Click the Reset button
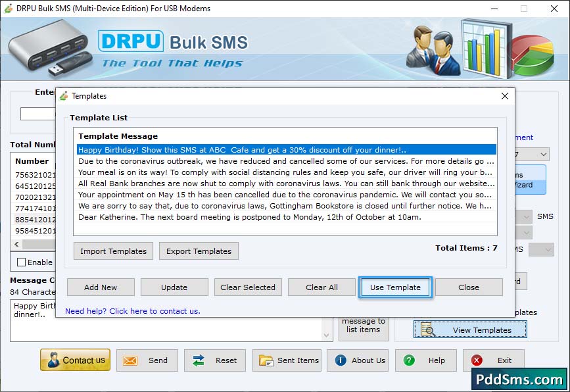The width and height of the screenshot is (570, 392). [x=215, y=360]
